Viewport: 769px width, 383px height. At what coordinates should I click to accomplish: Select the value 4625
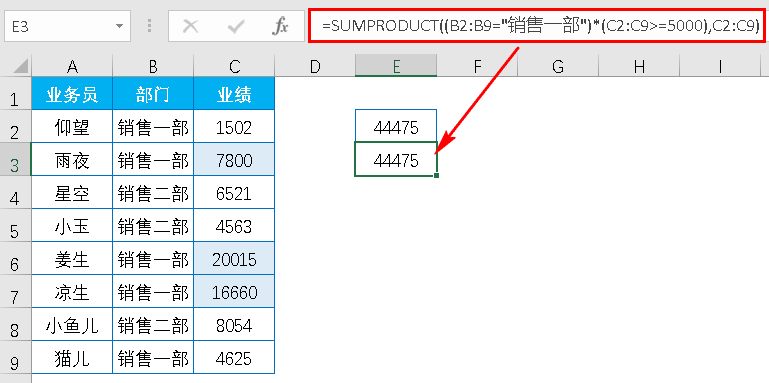coord(234,357)
